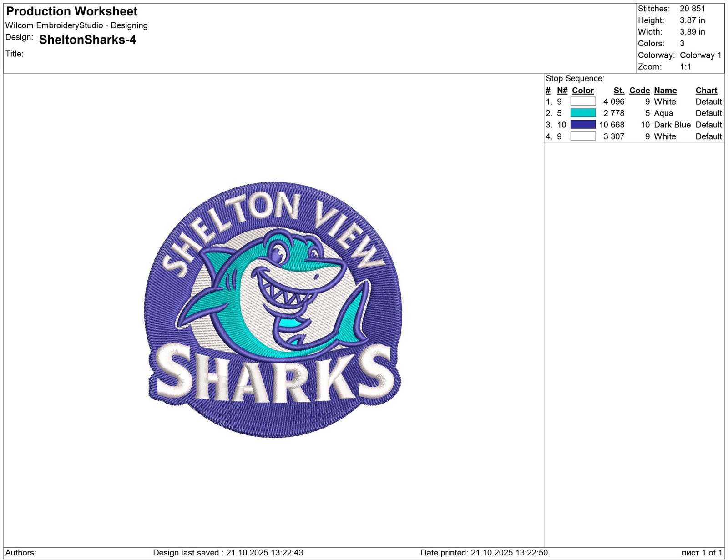Click the SheltonSharks-4 design name

(x=88, y=40)
